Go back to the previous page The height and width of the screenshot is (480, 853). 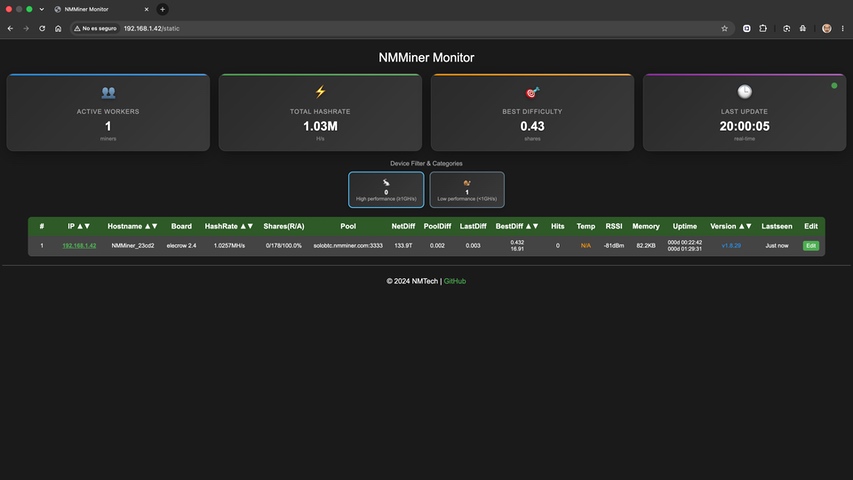tap(10, 28)
